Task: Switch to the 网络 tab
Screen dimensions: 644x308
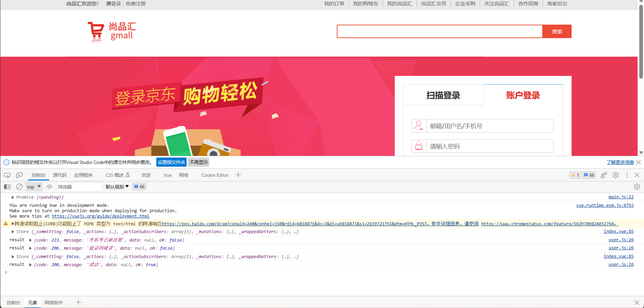Action: point(184,175)
